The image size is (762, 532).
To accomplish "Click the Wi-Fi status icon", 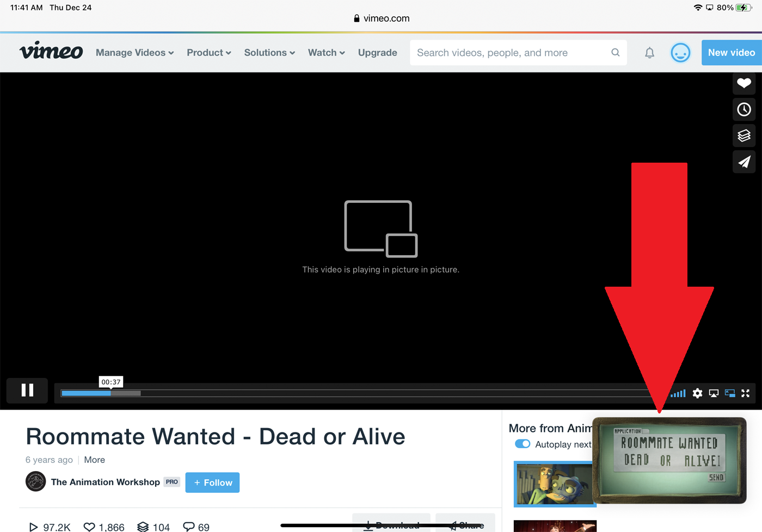I will coord(698,8).
